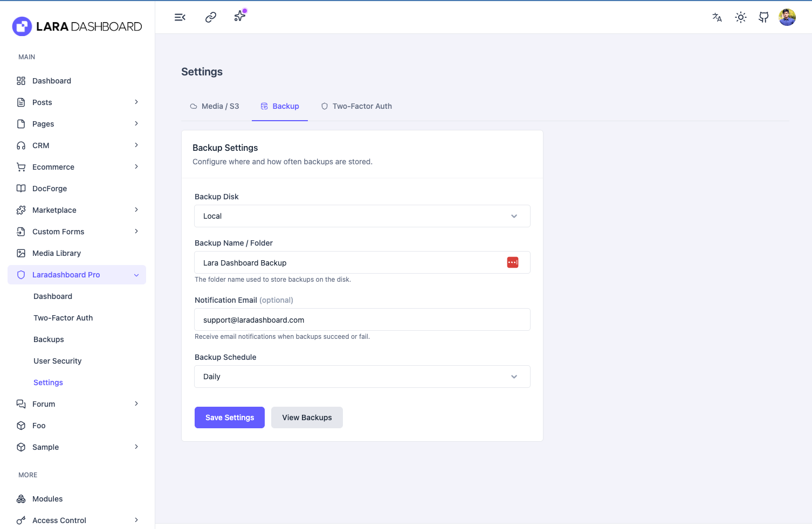Open the link shortcut icon in top toolbar
The width and height of the screenshot is (812, 529).
(x=210, y=17)
